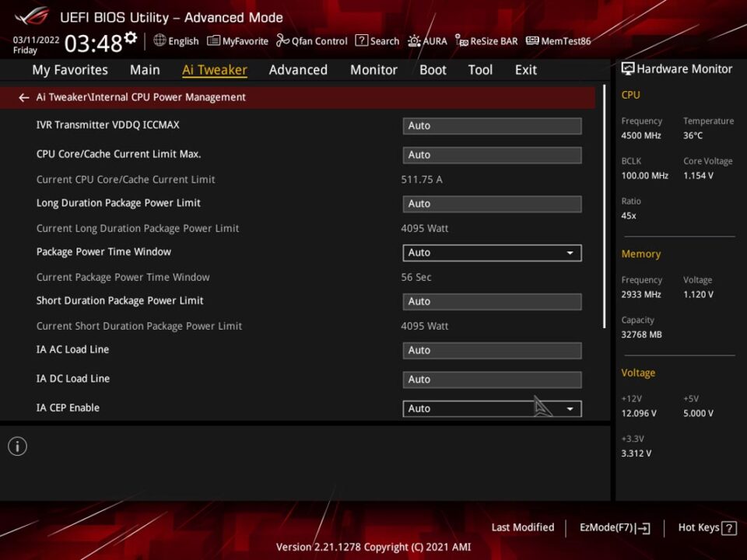Open AURA lighting icon
The height and width of the screenshot is (560, 747).
pyautogui.click(x=414, y=41)
